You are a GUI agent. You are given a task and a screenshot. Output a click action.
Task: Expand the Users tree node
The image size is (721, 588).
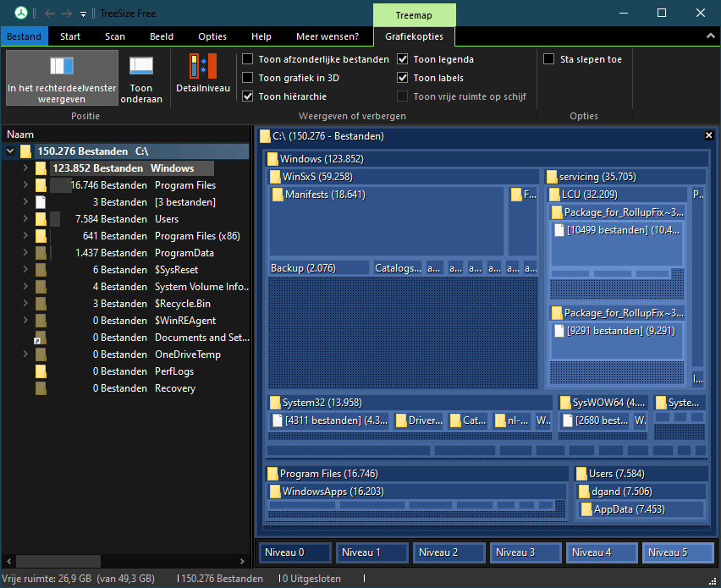coord(25,219)
